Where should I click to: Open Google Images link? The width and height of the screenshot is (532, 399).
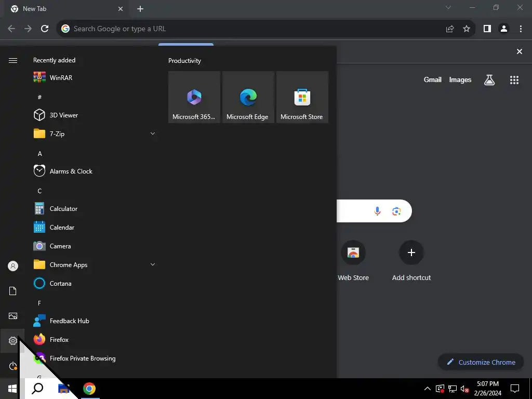tap(460, 79)
